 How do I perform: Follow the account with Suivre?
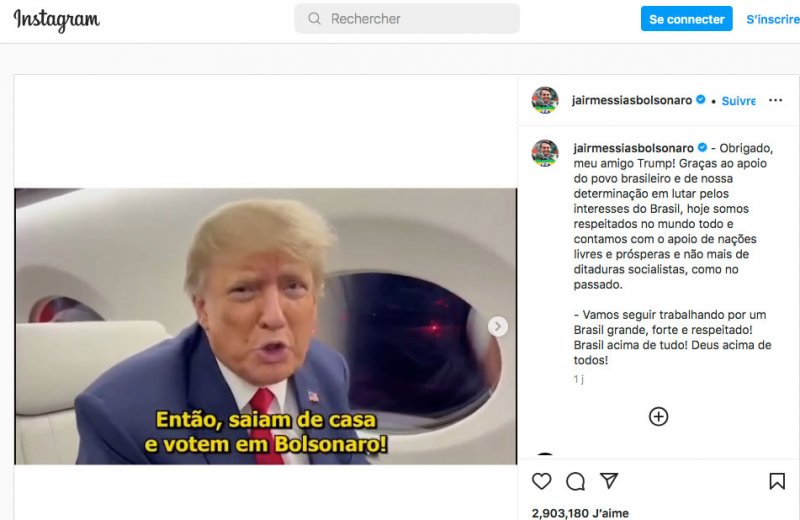click(738, 101)
